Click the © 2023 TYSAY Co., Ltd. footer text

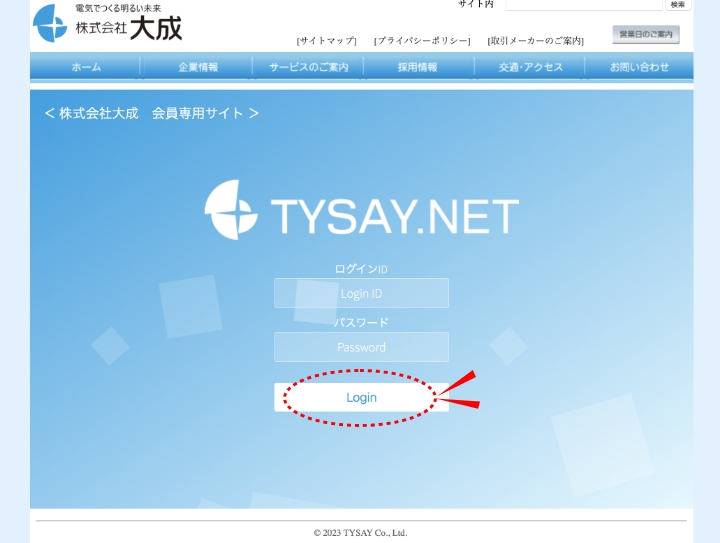tap(360, 533)
